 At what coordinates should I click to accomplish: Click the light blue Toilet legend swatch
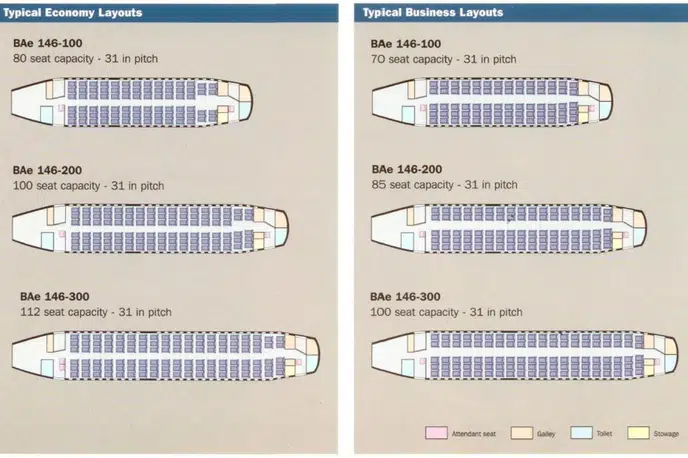[581, 433]
